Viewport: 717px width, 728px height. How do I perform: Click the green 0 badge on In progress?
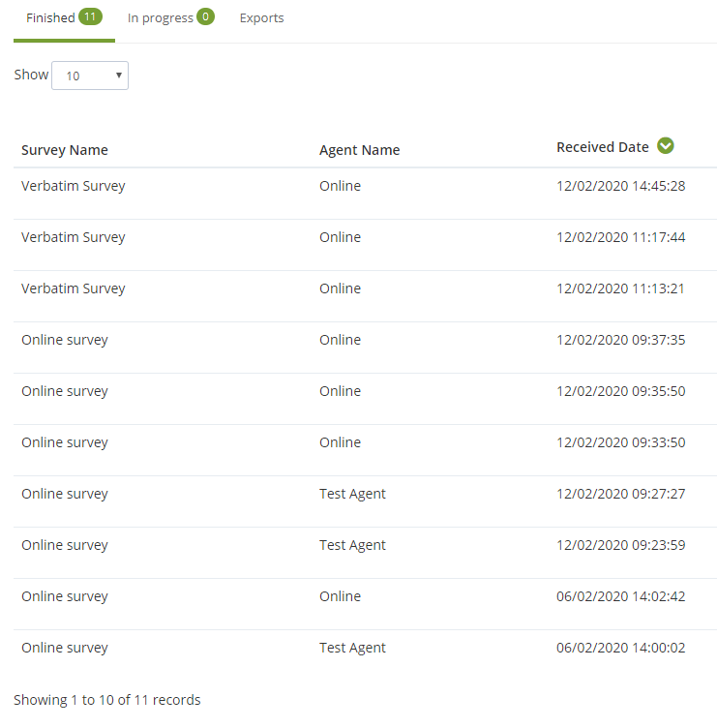205,16
